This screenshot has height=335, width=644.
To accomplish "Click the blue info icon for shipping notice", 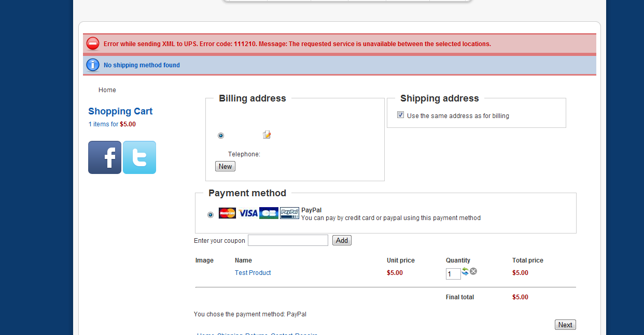I will click(x=93, y=65).
